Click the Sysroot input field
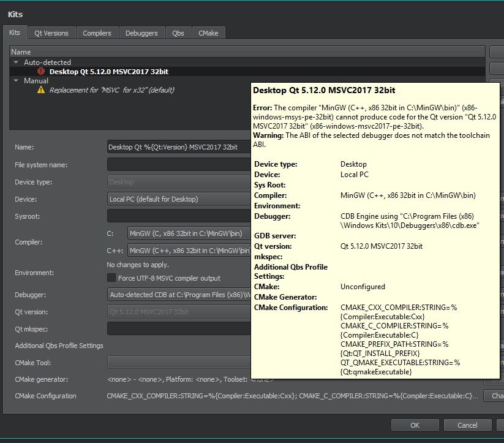This screenshot has width=504, height=443. (x=179, y=216)
